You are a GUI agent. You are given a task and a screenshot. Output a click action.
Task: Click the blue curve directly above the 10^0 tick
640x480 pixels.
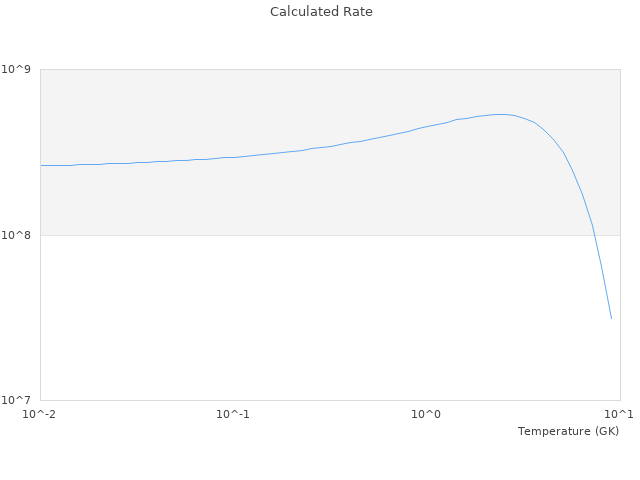(426, 127)
